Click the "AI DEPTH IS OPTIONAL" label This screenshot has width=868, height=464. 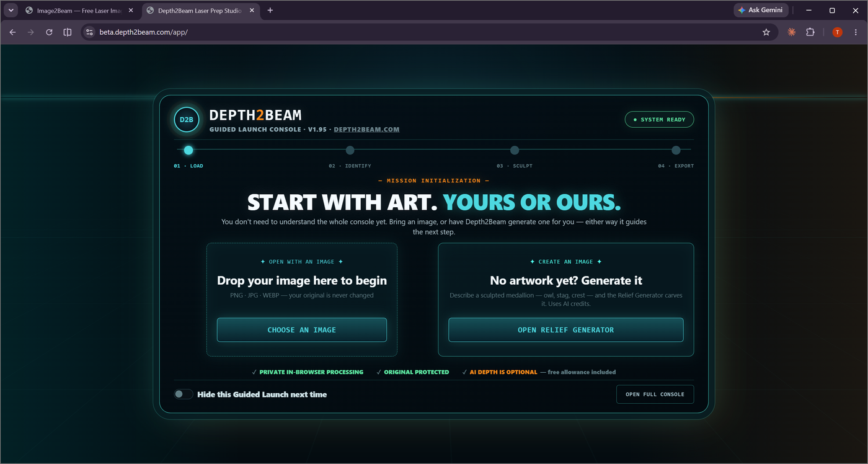pos(503,372)
